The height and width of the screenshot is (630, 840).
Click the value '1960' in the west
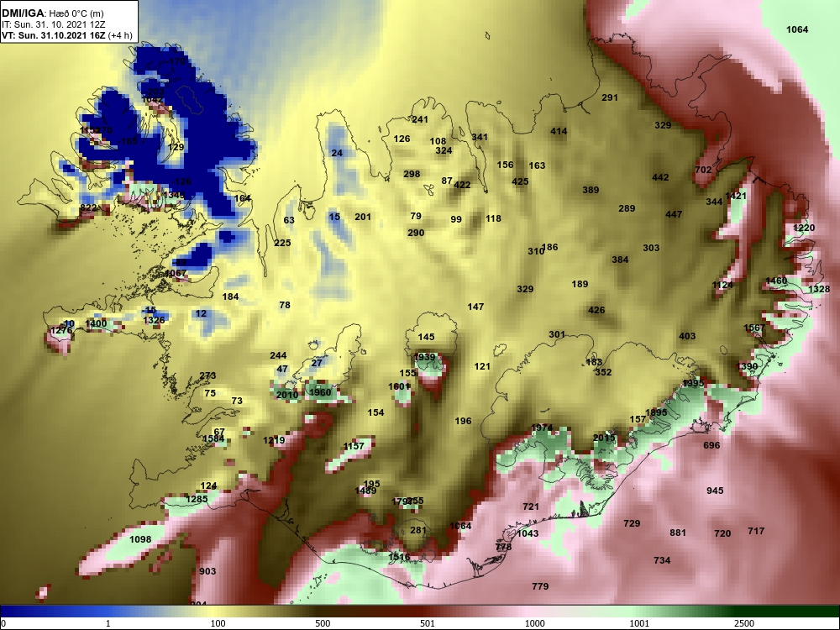[x=320, y=391]
